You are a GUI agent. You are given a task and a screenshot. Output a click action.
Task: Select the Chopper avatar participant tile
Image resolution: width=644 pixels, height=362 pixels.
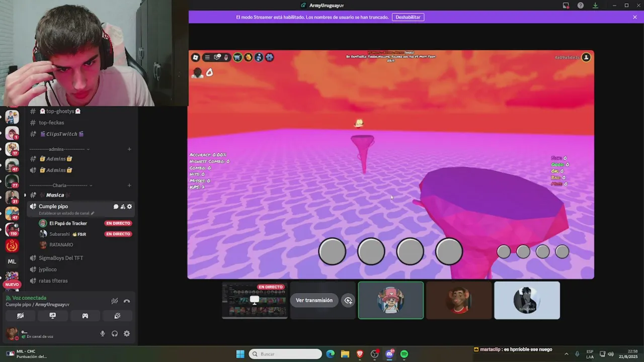click(x=391, y=300)
